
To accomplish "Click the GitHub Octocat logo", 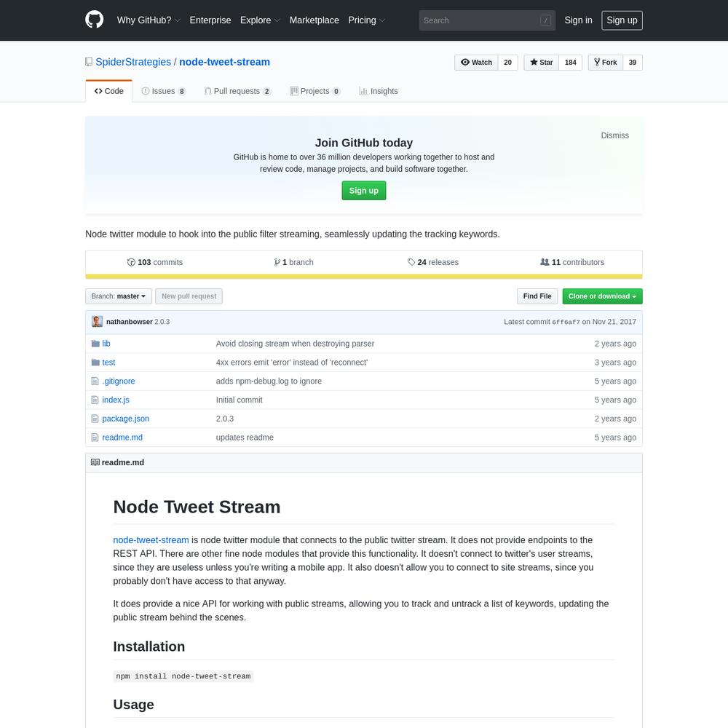I will click(x=94, y=20).
